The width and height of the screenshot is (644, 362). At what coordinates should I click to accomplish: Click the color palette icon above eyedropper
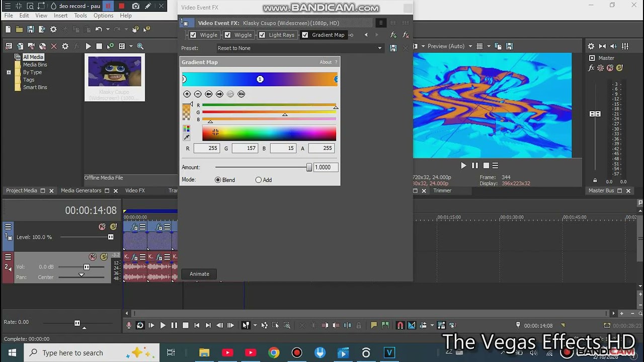click(x=187, y=129)
